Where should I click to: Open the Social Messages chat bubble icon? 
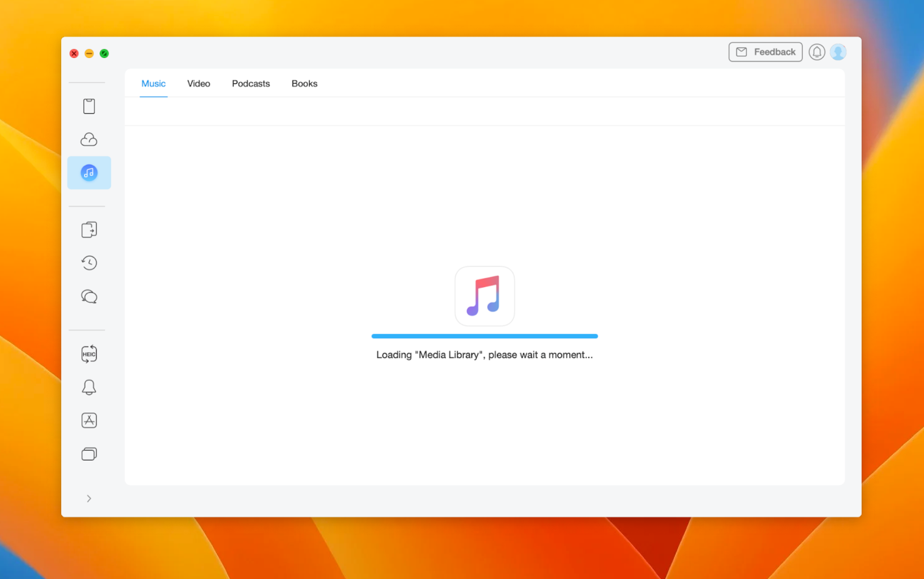click(x=89, y=297)
